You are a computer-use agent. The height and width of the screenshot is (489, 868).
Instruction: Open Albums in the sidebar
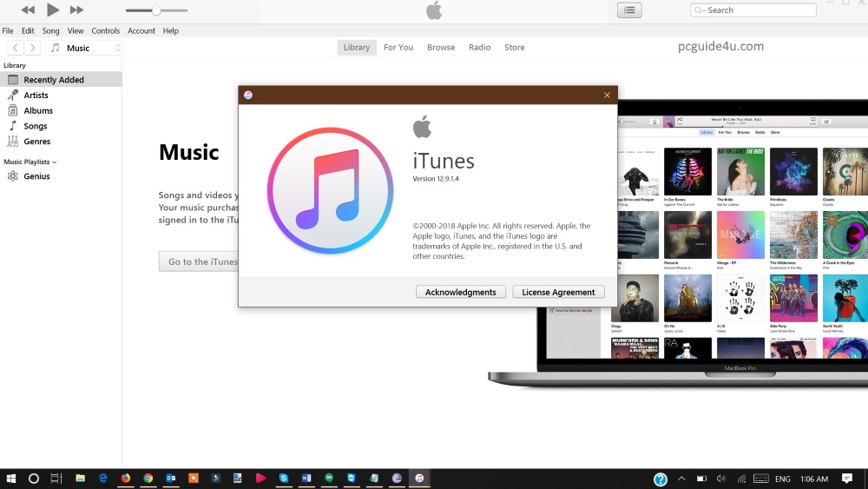tap(38, 111)
